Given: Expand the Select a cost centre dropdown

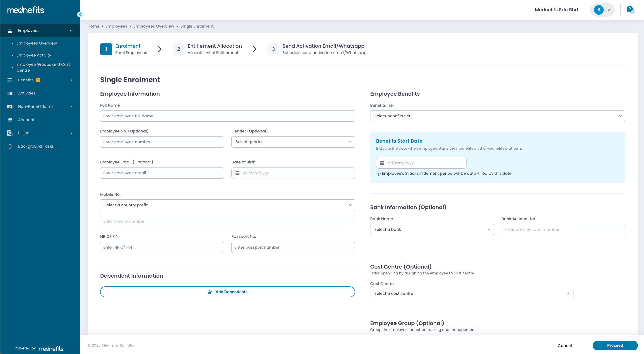Looking at the screenshot, I should (x=471, y=293).
